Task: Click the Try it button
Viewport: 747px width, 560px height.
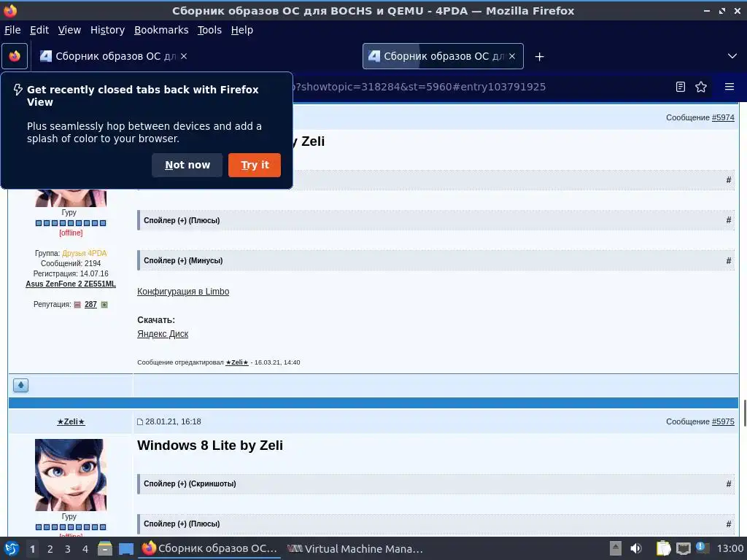Action: coord(255,165)
